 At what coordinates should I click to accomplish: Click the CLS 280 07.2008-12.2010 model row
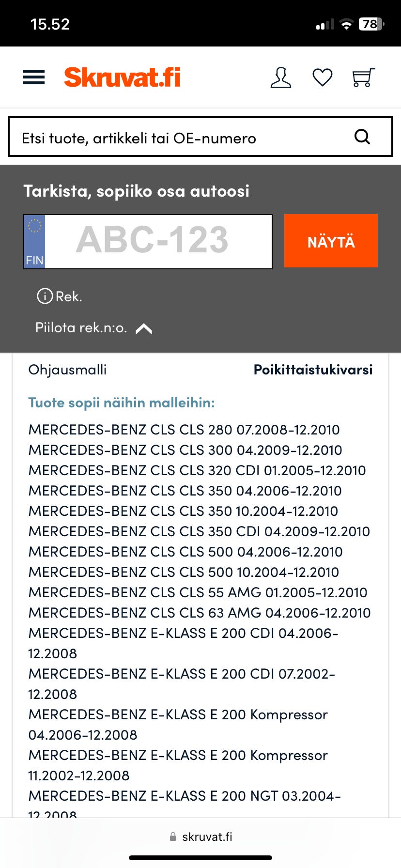tap(184, 430)
